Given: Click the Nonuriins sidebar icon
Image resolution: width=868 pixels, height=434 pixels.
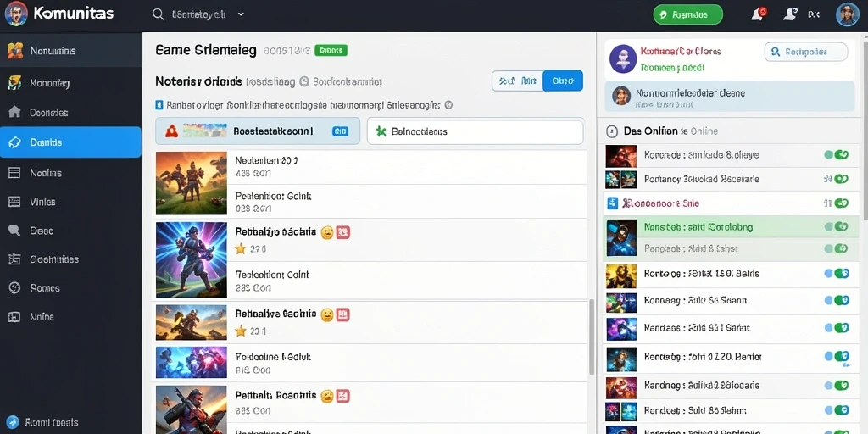Looking at the screenshot, I should [15, 50].
